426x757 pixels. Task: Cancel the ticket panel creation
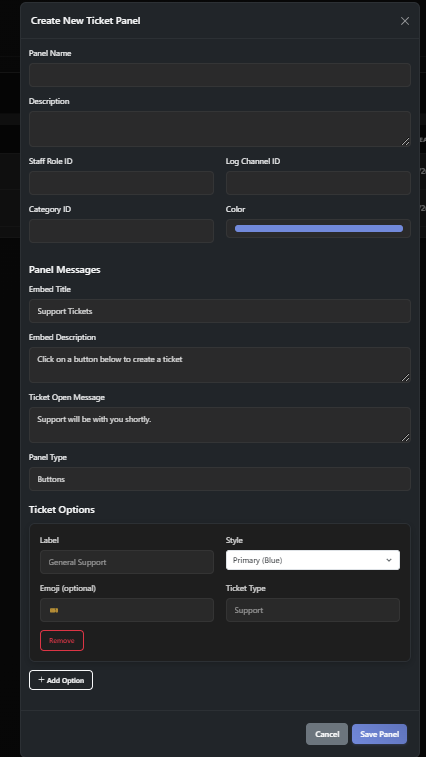327,734
